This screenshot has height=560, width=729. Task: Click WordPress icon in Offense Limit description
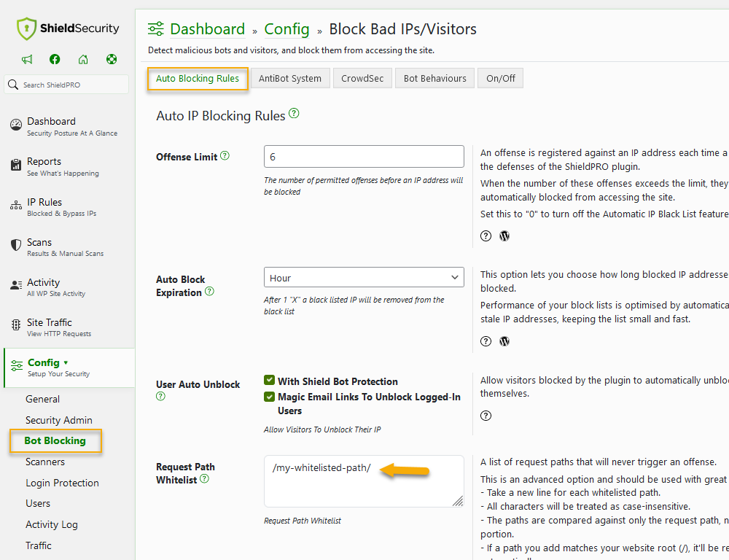click(x=504, y=236)
